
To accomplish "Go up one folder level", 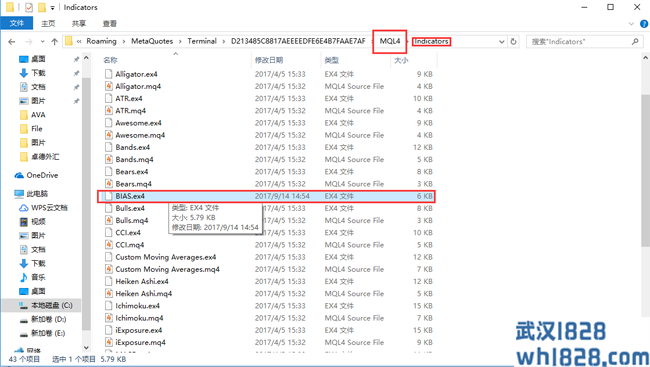I will tap(54, 41).
